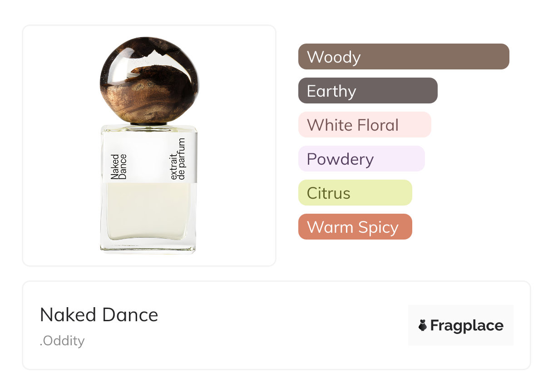Click 'extrait de parfum' text on bottle
Viewport: 553px width, 392px height.
[178, 160]
